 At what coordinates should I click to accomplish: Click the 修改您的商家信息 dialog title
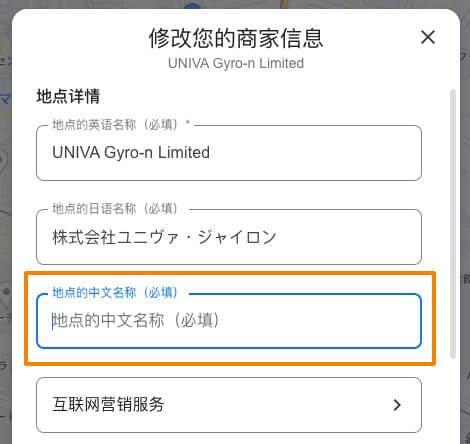236,38
